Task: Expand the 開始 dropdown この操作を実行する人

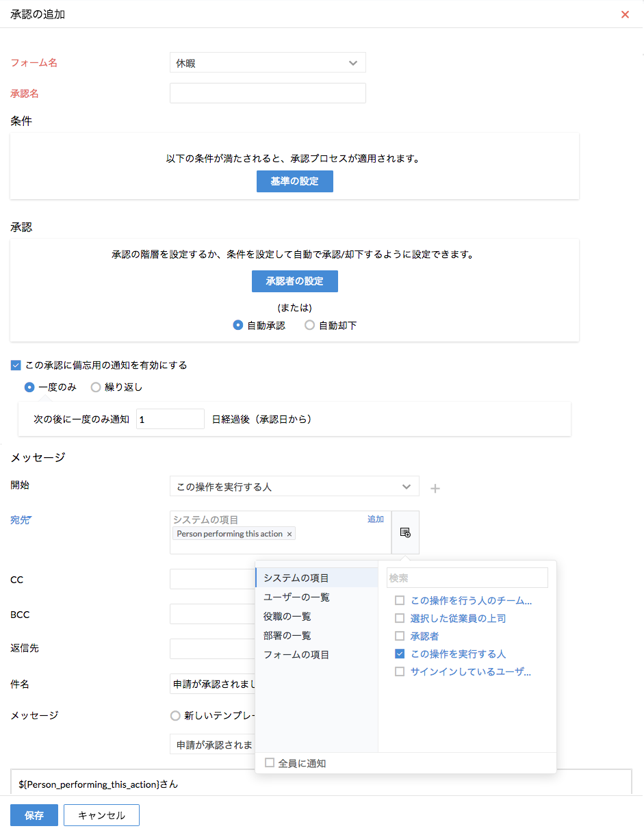Action: point(294,487)
